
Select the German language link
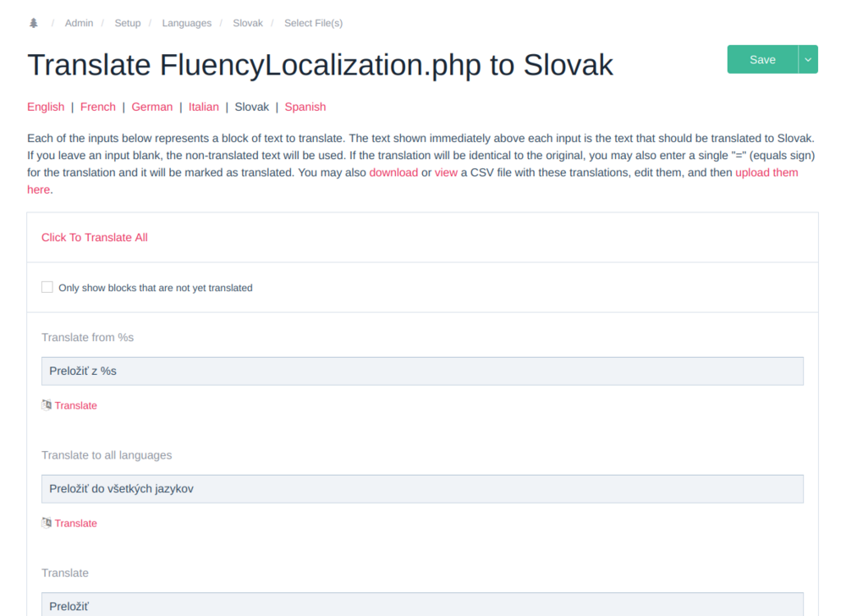[152, 107]
